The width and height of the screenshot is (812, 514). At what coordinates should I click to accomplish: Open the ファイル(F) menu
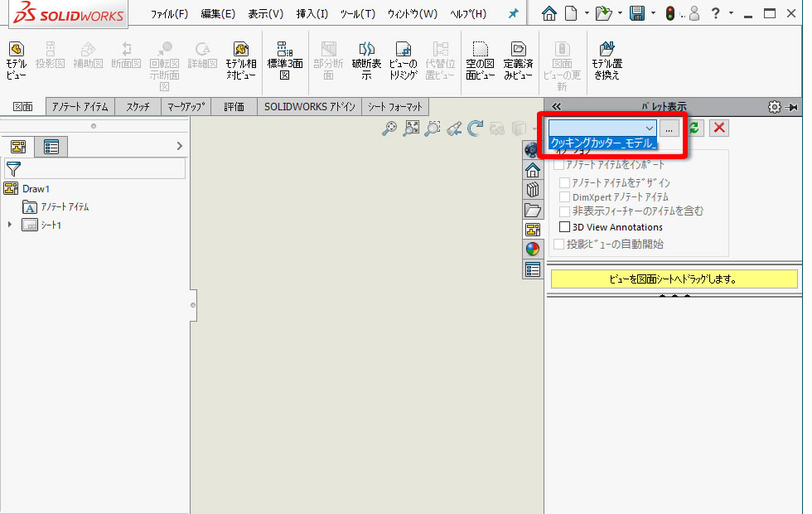[x=169, y=14]
